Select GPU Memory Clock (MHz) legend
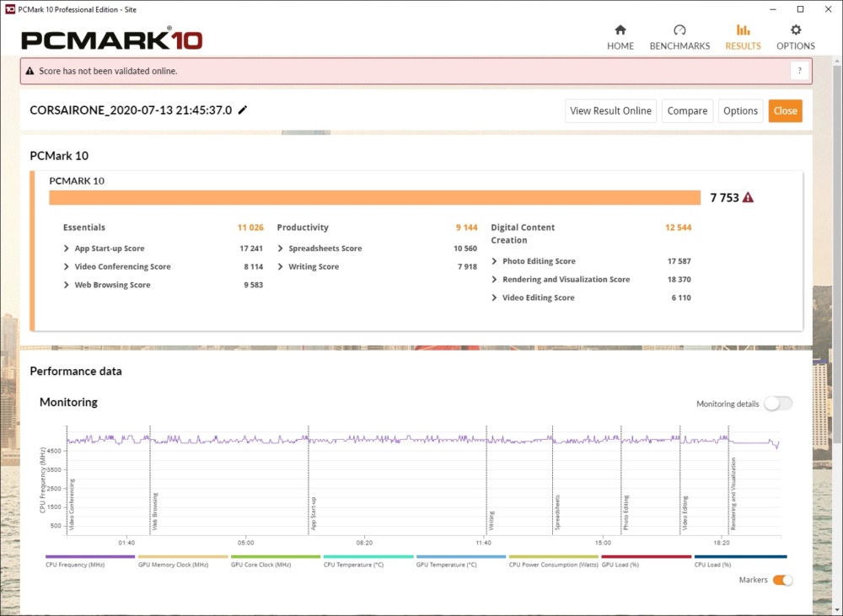 coord(183,561)
